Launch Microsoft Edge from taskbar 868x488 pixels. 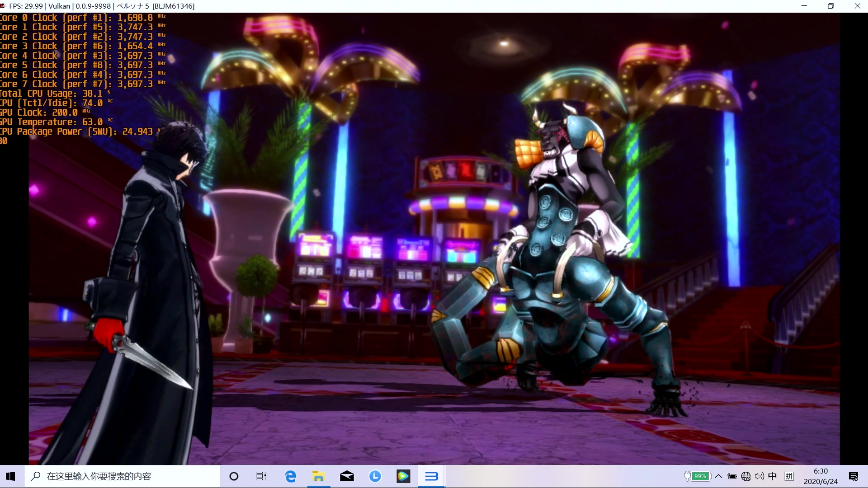(290, 476)
